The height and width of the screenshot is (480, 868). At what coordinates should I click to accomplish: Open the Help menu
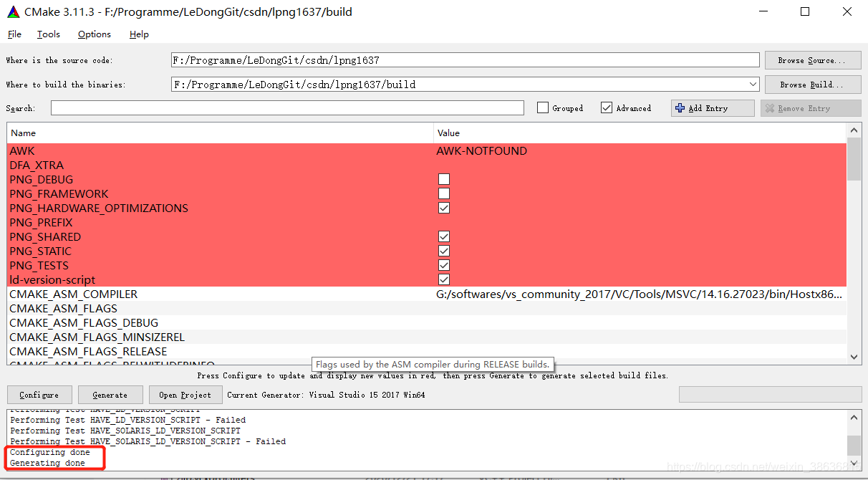pos(139,34)
